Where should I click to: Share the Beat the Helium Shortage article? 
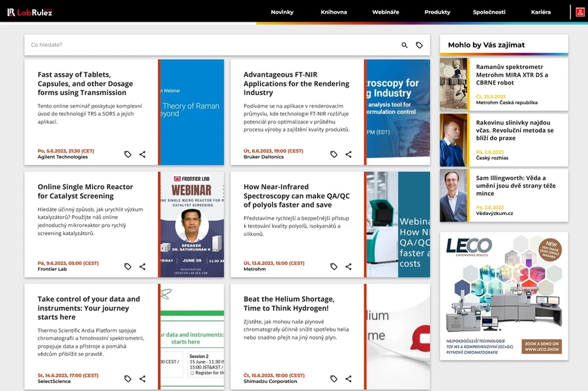click(x=348, y=379)
